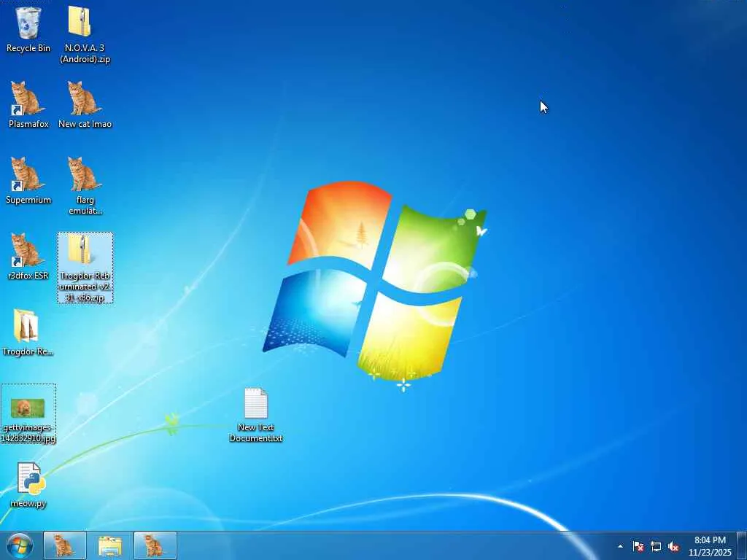Select the N.O.V.A. 3 (Android).zip archive

(85, 35)
